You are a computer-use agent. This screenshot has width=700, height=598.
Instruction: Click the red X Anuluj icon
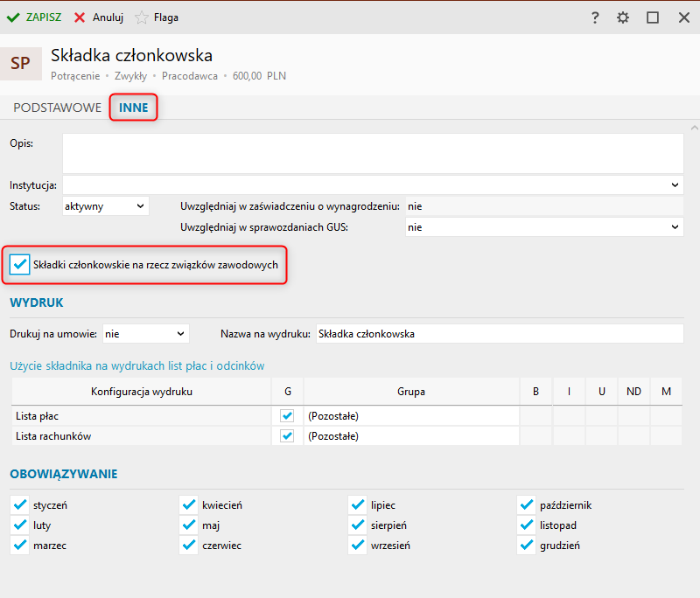click(x=80, y=17)
